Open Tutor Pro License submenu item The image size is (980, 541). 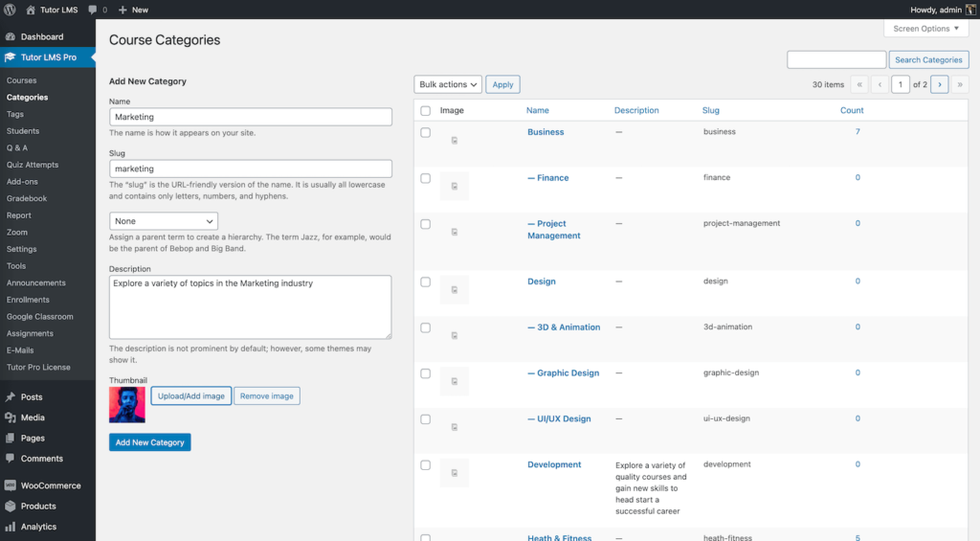[38, 367]
